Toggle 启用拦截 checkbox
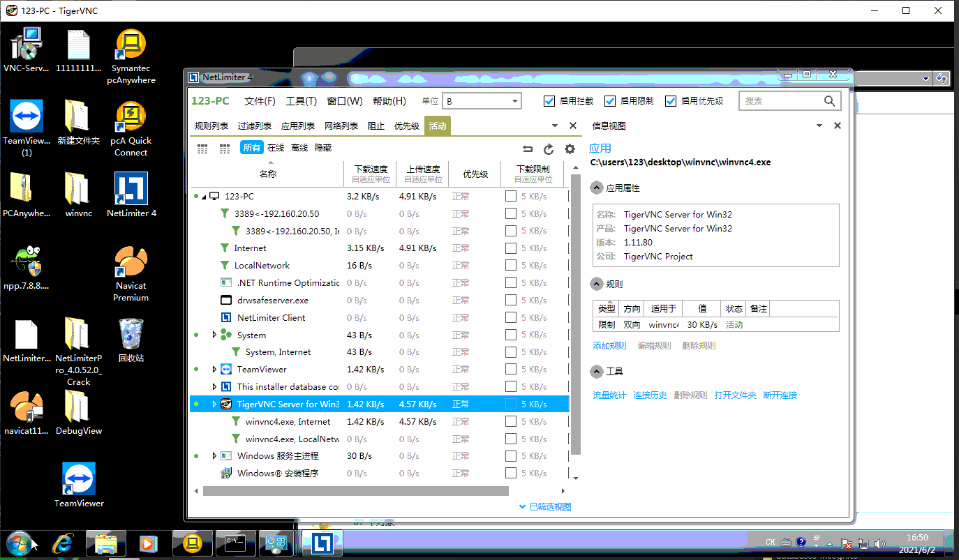 click(x=549, y=101)
